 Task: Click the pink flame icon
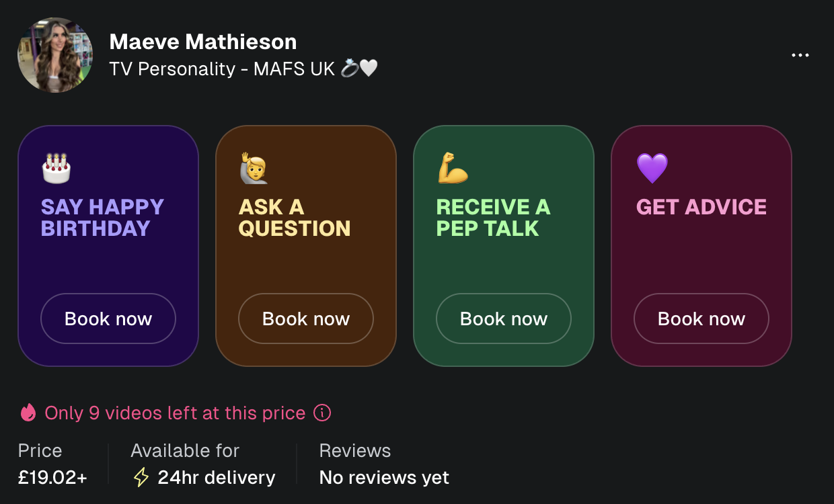tap(28, 412)
